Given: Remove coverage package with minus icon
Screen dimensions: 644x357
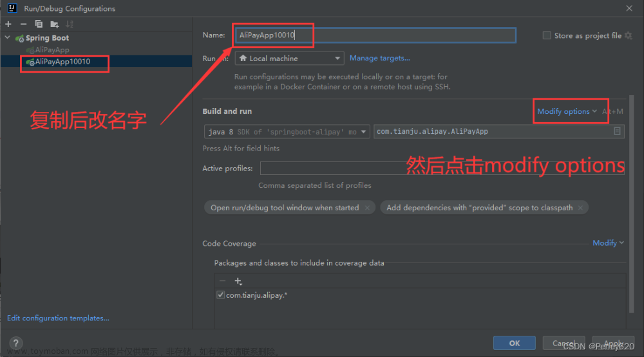Looking at the screenshot, I should (222, 281).
